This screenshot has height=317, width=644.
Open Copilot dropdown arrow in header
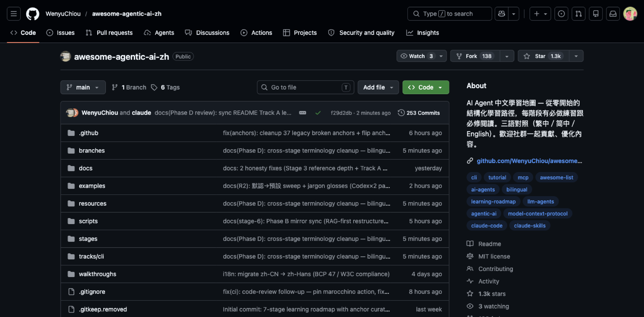(514, 14)
